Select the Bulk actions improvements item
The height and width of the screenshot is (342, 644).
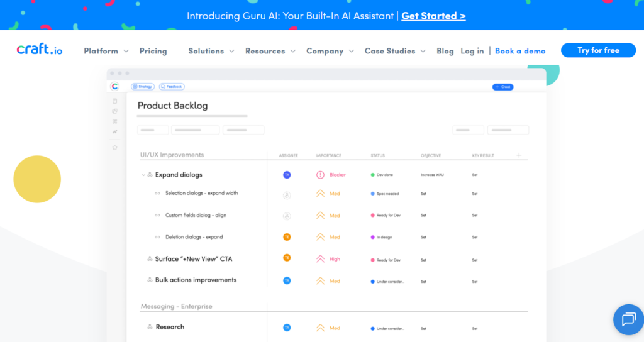click(196, 280)
